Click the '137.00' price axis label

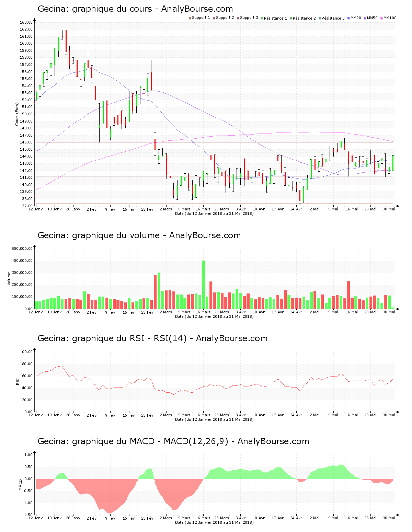[x=26, y=206]
